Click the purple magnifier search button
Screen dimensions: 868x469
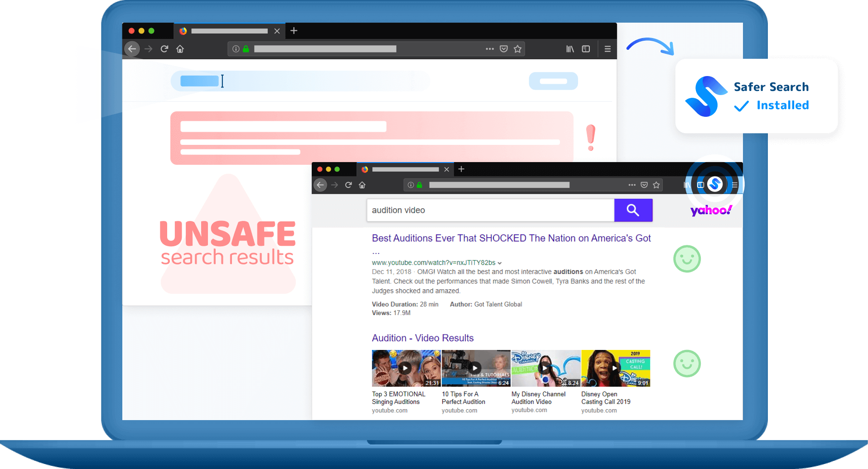[633, 210]
